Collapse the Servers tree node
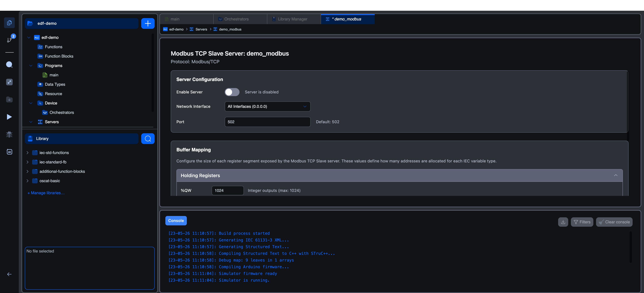Viewport: 644px width, 293px height. pos(31,122)
